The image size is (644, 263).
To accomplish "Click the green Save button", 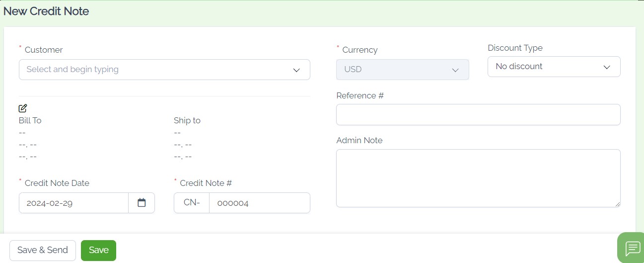I will click(98, 250).
